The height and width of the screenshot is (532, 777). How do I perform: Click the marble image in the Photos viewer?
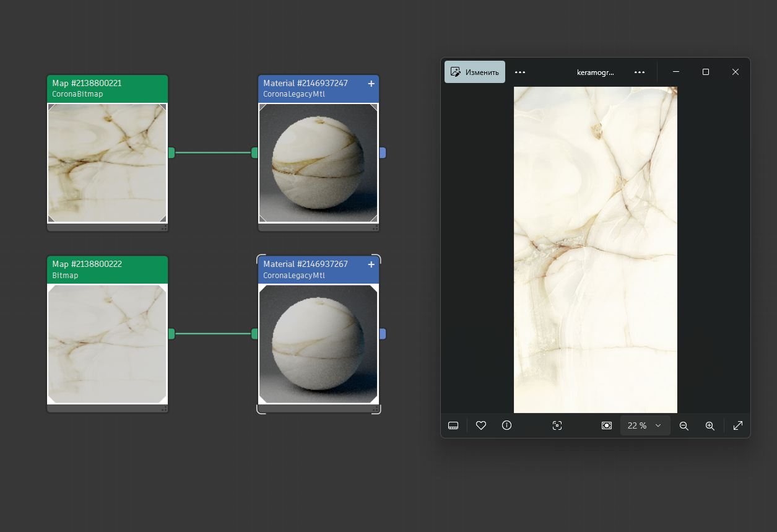click(596, 250)
